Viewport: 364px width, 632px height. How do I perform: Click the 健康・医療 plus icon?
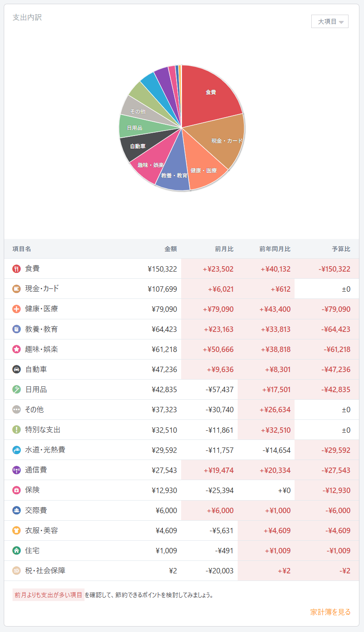click(17, 309)
